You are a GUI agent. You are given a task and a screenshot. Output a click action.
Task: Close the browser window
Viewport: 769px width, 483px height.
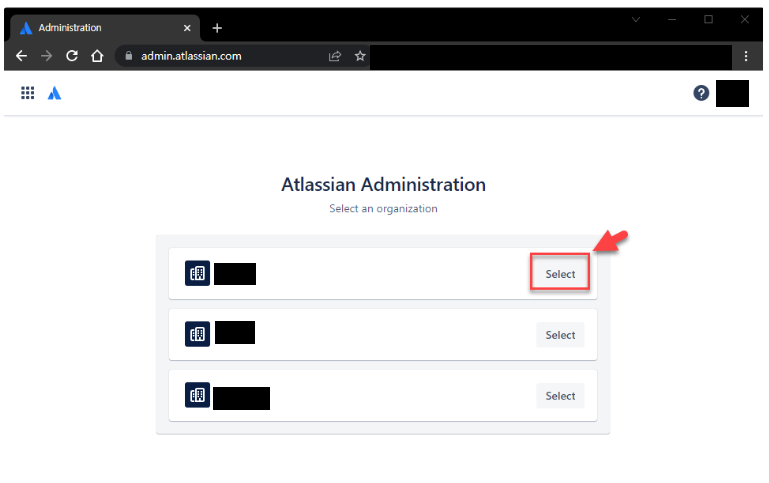point(744,20)
